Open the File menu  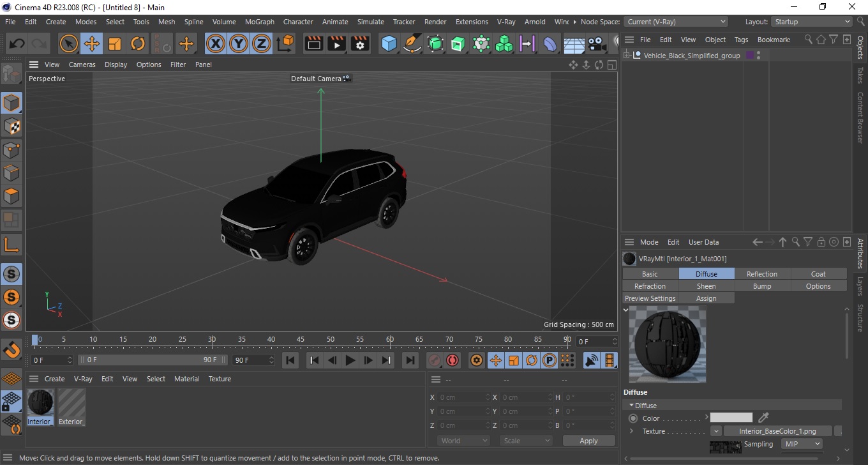point(10,22)
